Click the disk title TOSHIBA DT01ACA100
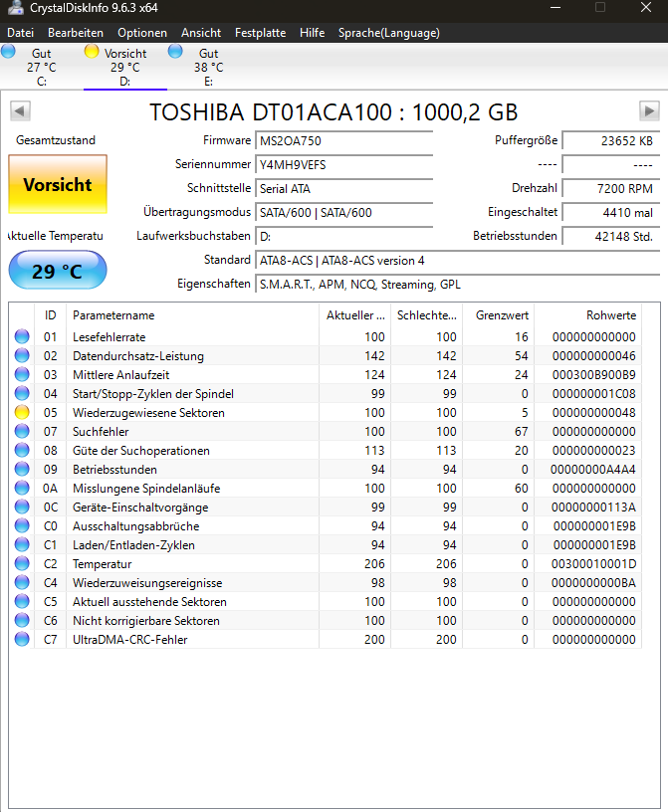The height and width of the screenshot is (812, 668). click(334, 111)
